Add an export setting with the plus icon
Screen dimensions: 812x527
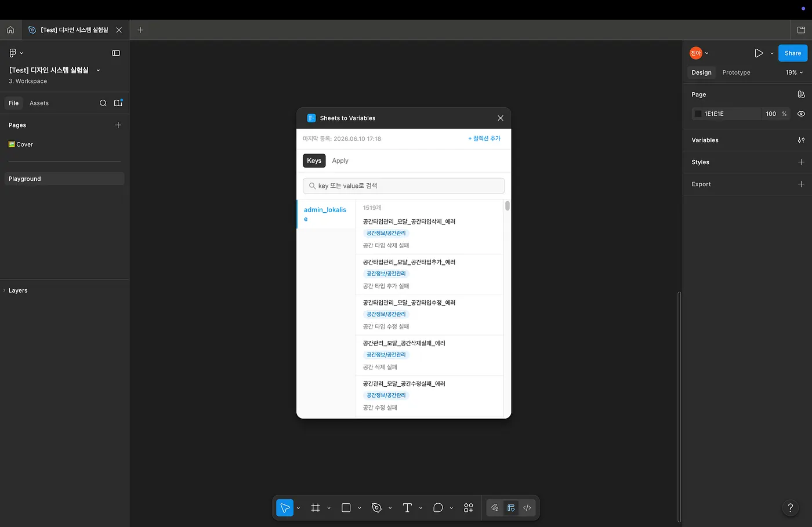click(x=801, y=184)
